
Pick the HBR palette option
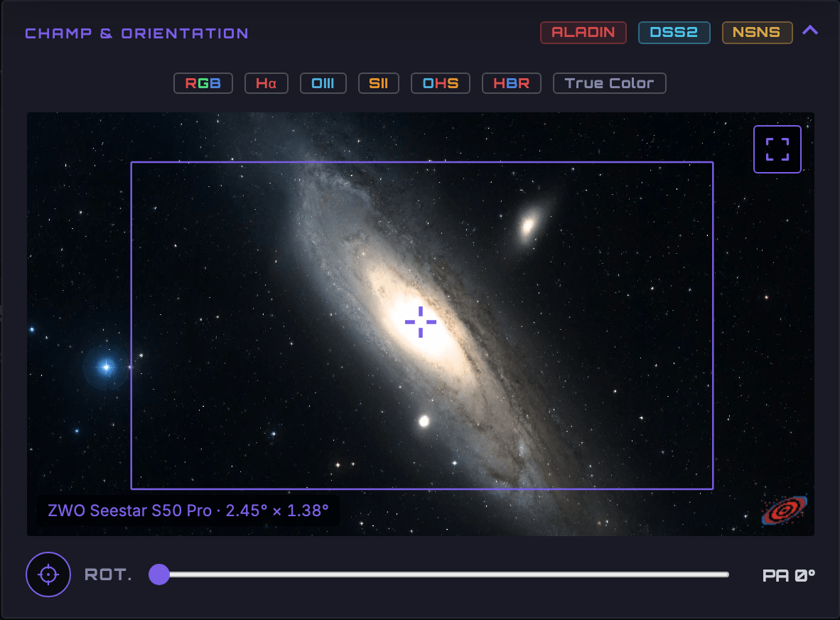click(x=511, y=83)
